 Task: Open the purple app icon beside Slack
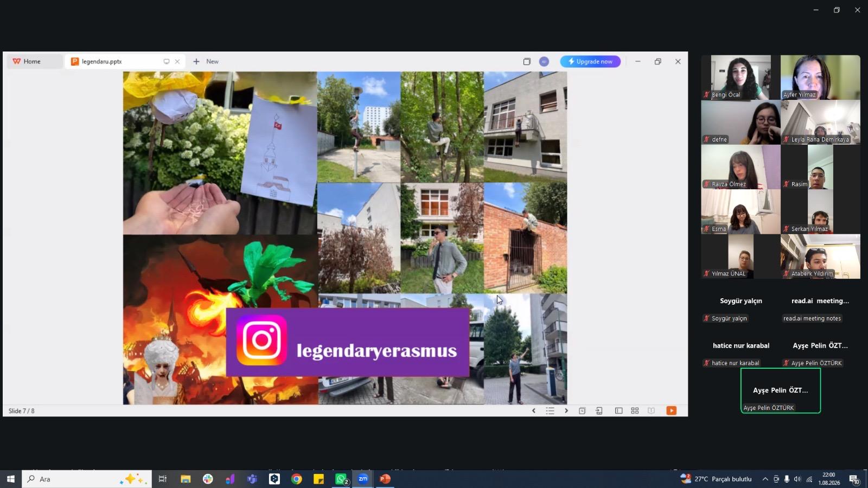click(x=230, y=479)
